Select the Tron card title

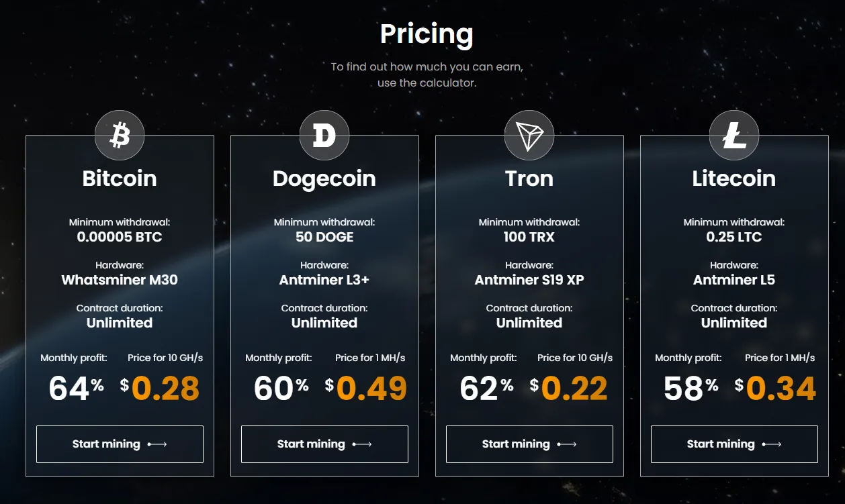click(529, 179)
